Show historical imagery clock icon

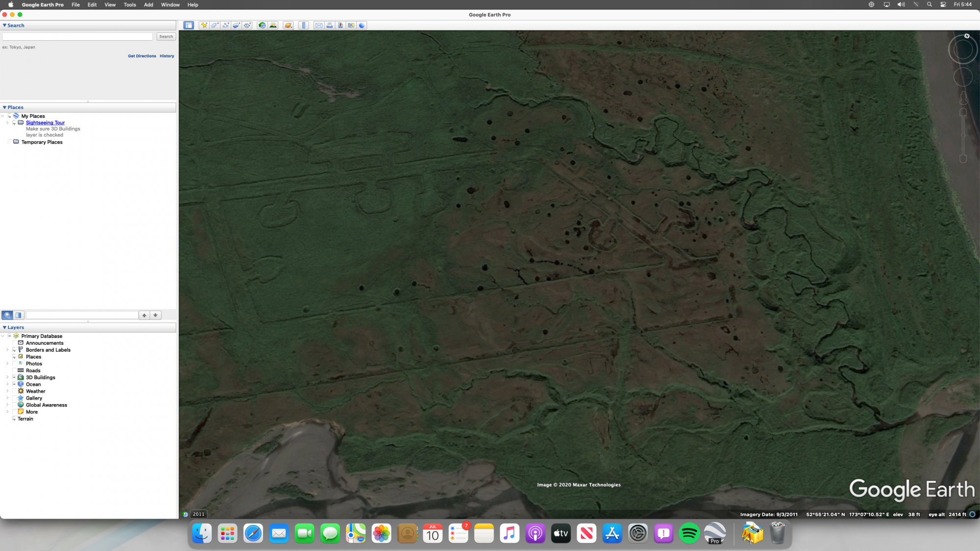coord(262,25)
